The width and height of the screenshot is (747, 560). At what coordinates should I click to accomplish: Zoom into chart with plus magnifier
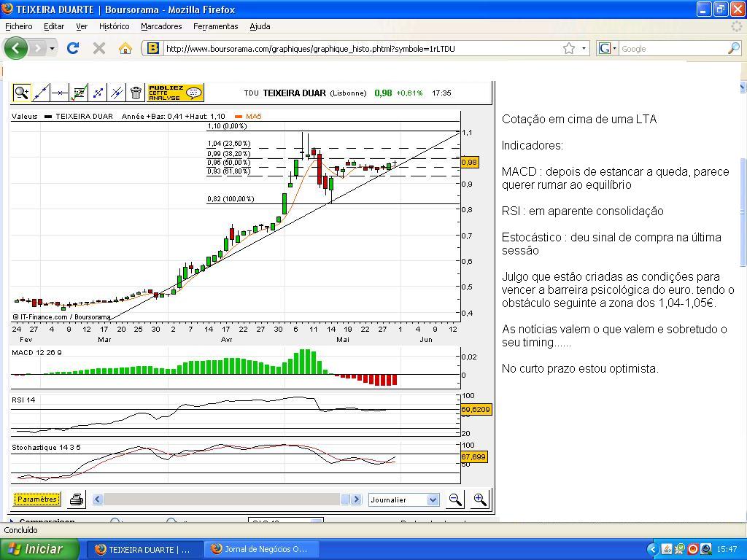tap(480, 499)
